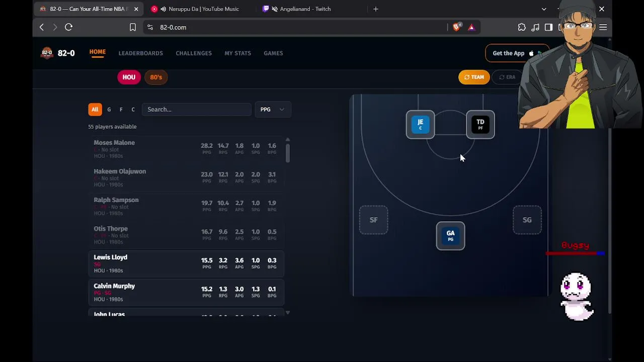Select the empty SF court slot

click(373, 220)
